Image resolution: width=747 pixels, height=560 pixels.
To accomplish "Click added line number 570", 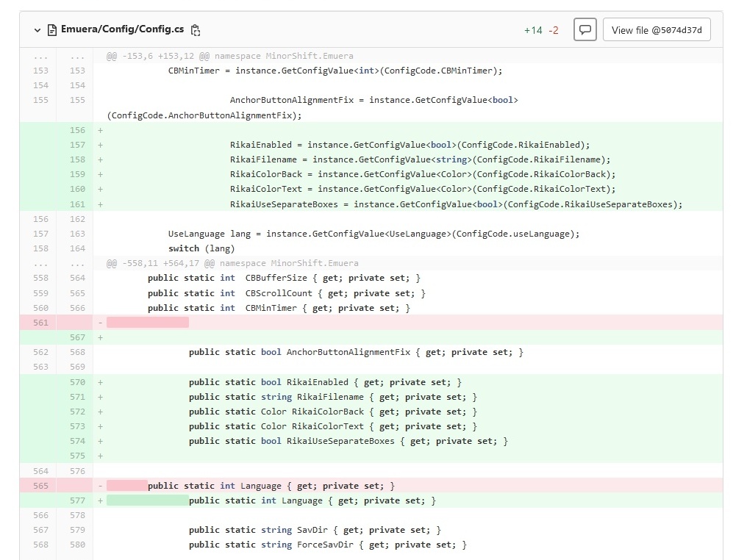I will [x=77, y=382].
